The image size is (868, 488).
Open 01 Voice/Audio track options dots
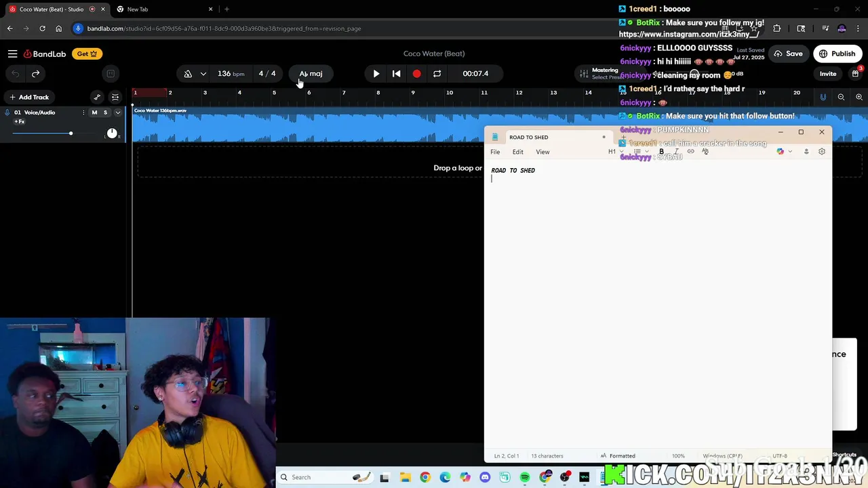(x=83, y=113)
